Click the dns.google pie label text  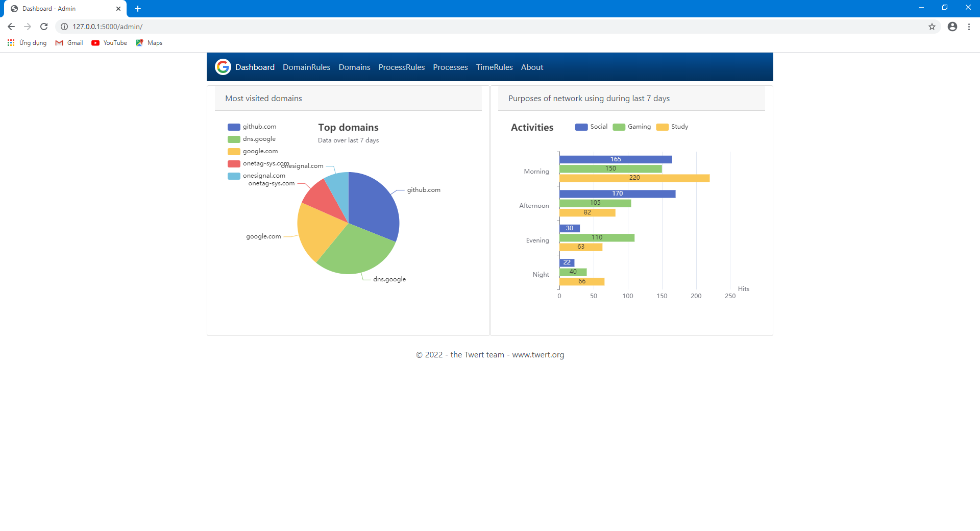[x=389, y=279]
